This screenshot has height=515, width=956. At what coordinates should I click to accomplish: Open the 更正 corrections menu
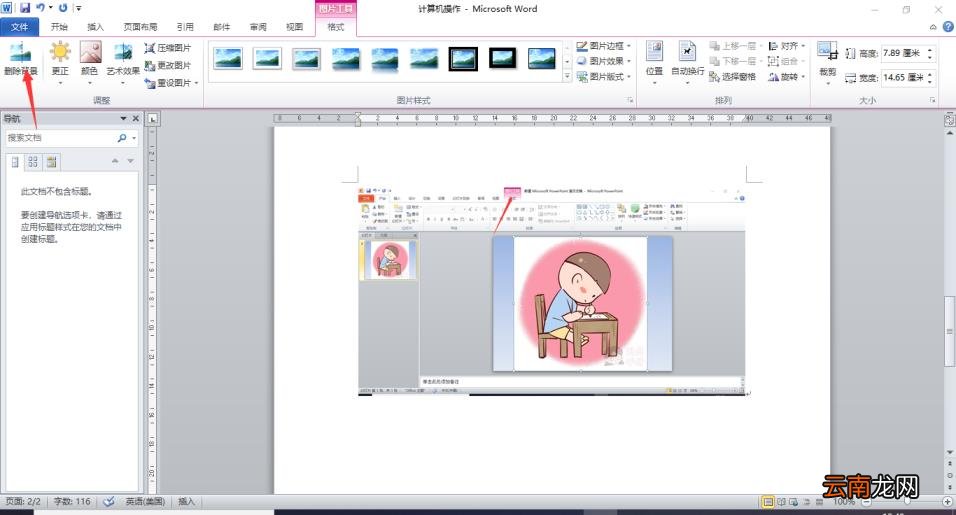coord(60,62)
